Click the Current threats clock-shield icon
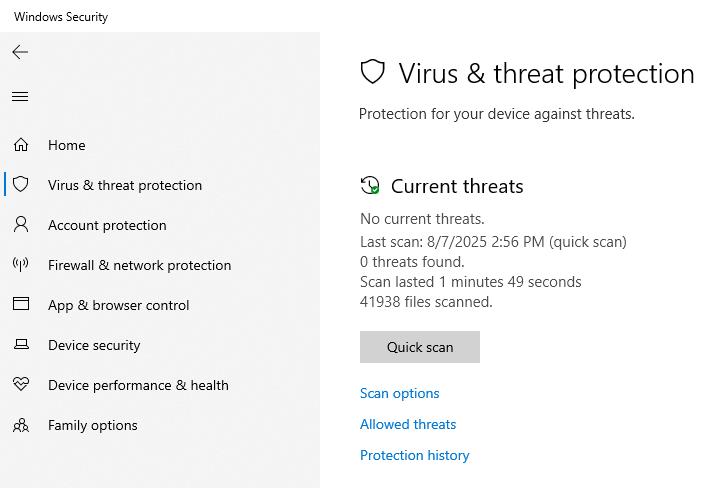720x488 pixels. click(370, 186)
